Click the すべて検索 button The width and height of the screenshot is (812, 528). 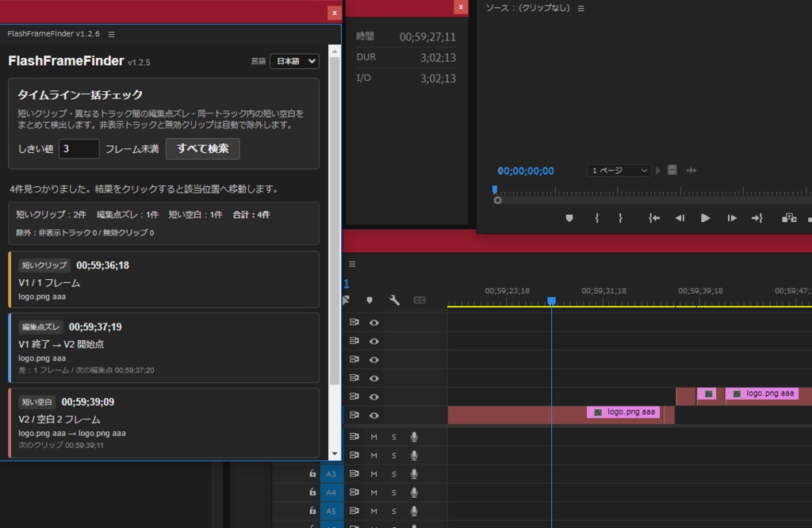(203, 148)
